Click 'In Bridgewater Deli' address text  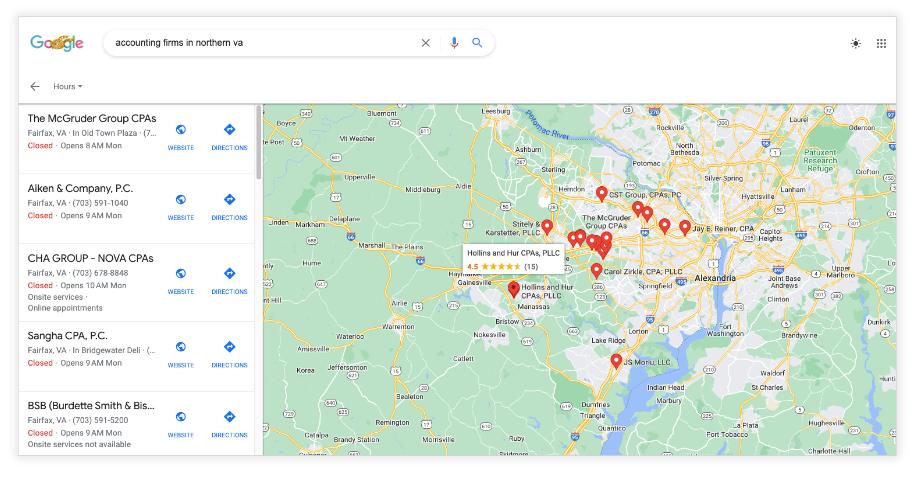point(107,351)
